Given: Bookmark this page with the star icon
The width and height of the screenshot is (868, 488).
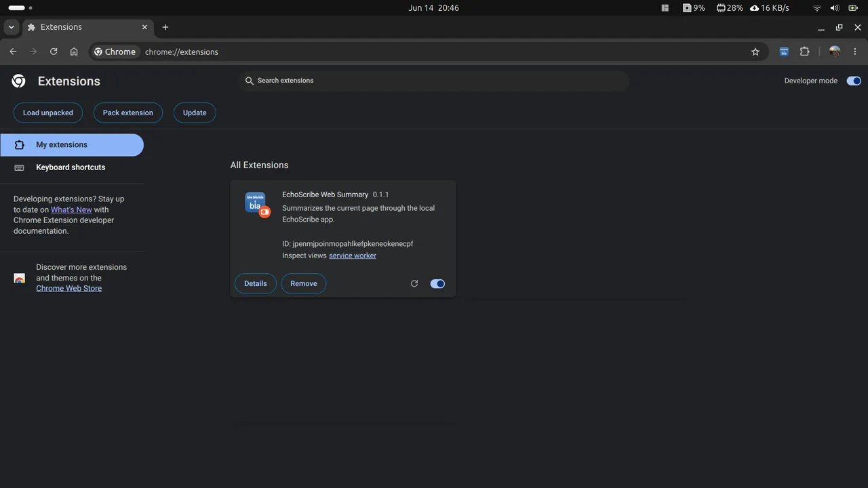Looking at the screenshot, I should click(x=755, y=52).
